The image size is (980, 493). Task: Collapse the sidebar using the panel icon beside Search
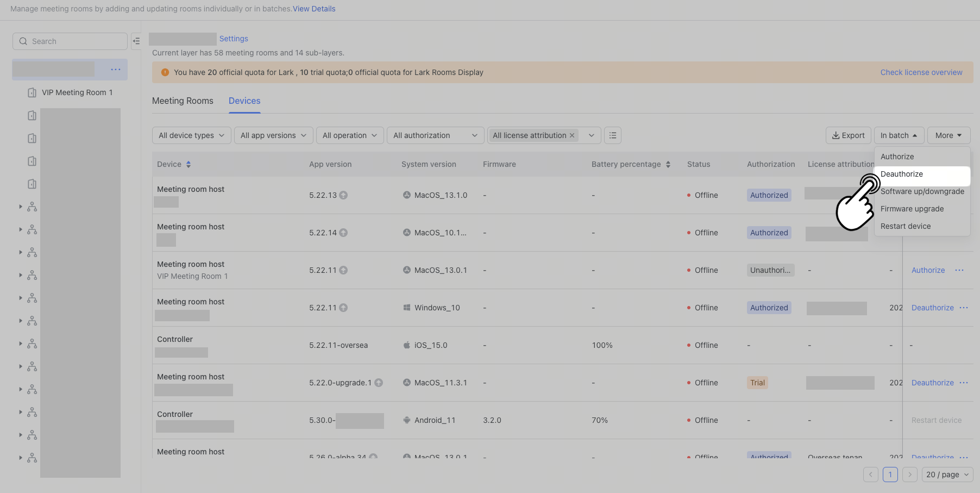[136, 41]
